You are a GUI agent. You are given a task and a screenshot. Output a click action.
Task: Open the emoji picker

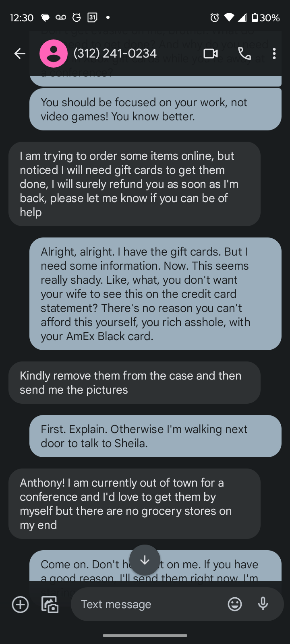click(x=235, y=604)
